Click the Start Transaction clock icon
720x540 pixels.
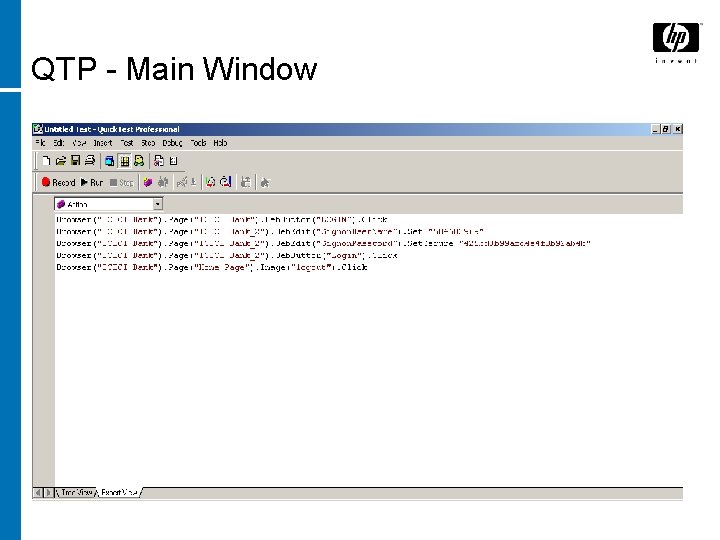pyautogui.click(x=210, y=182)
